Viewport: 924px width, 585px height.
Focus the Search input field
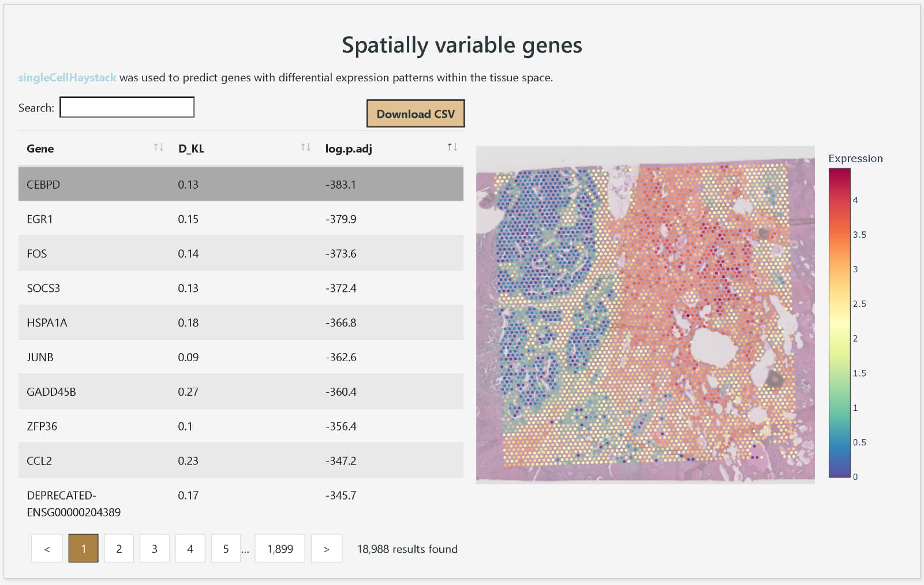[x=127, y=107]
